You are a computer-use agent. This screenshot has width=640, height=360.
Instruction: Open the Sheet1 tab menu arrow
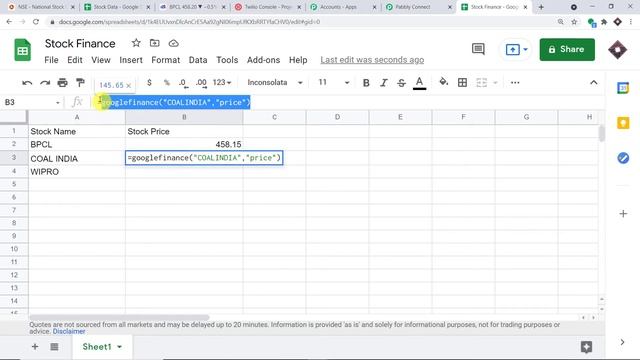[x=120, y=347]
